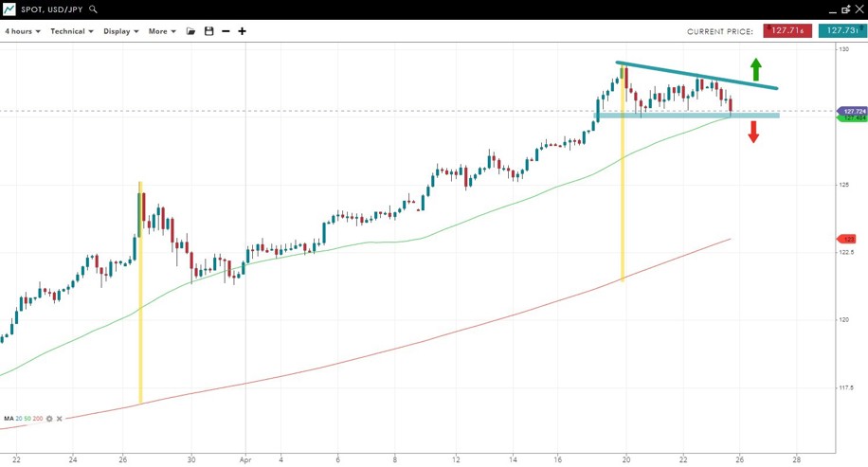Pop out the chart window
Viewport: 868px width, 467px height.
845,9
